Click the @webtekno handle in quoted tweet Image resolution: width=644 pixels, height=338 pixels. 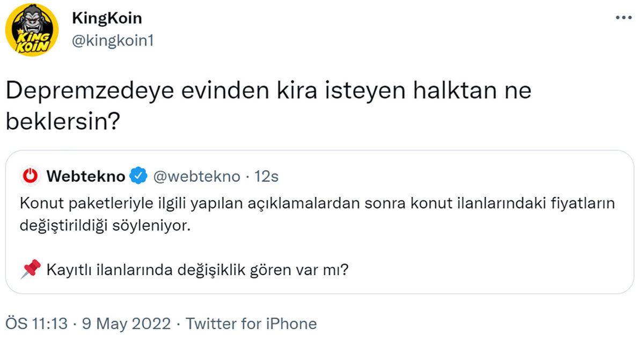199,175
